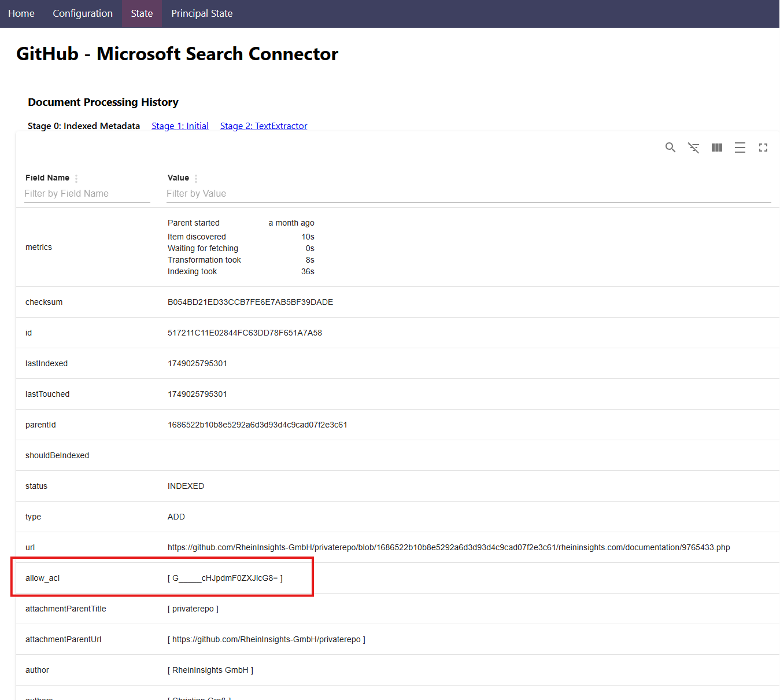Viewport: 780px width, 700px height.
Task: Click the Transformation took metric row
Action: coord(241,260)
